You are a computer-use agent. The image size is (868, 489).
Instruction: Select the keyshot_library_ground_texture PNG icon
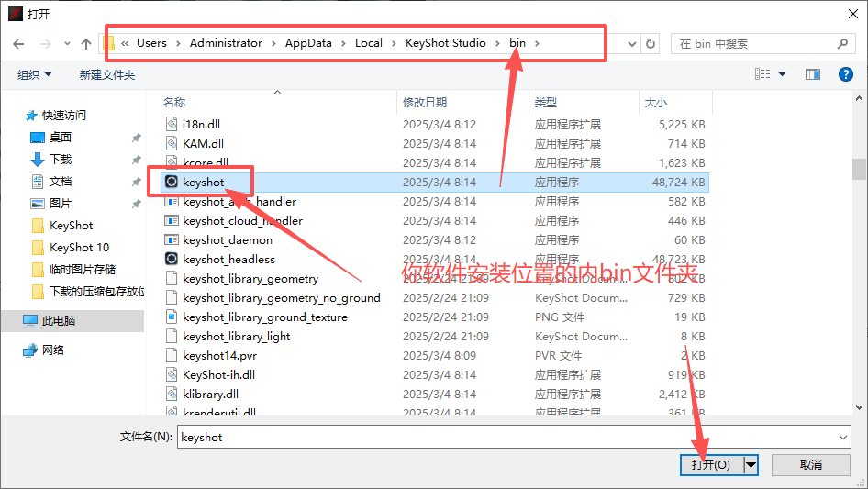tap(172, 317)
